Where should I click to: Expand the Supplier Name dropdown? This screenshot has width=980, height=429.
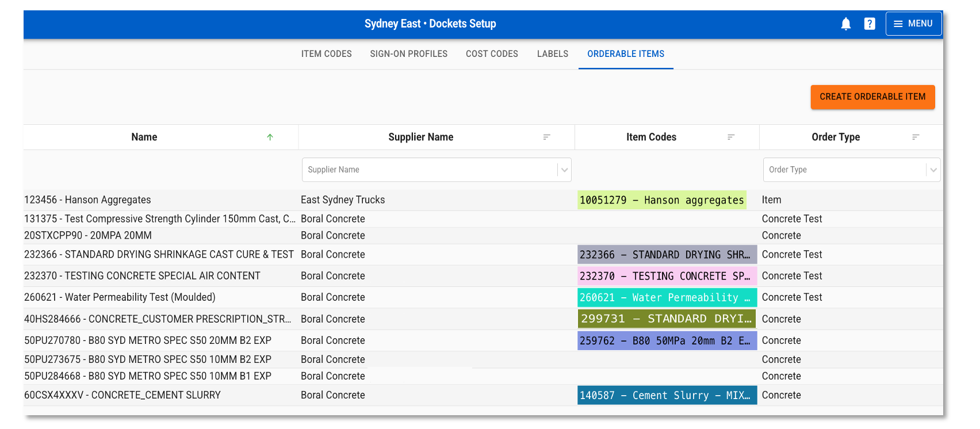coord(564,170)
